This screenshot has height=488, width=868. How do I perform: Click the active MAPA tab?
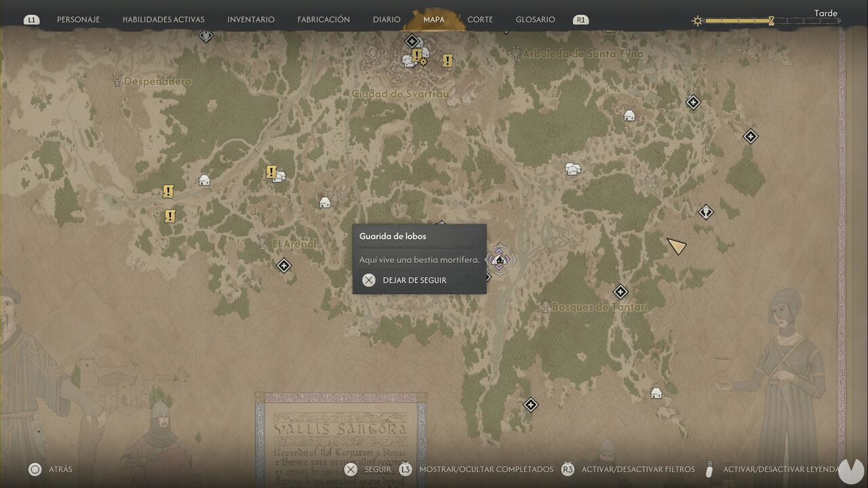tap(434, 20)
